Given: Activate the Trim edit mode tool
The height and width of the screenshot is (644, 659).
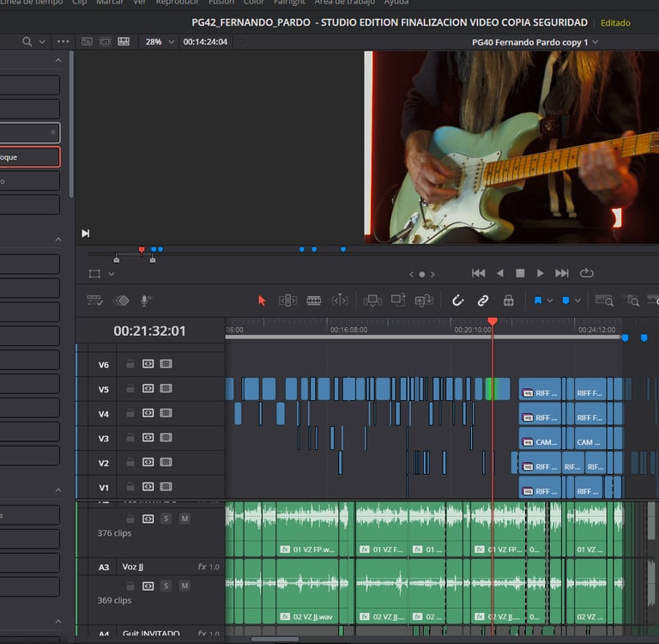Looking at the screenshot, I should (x=288, y=301).
